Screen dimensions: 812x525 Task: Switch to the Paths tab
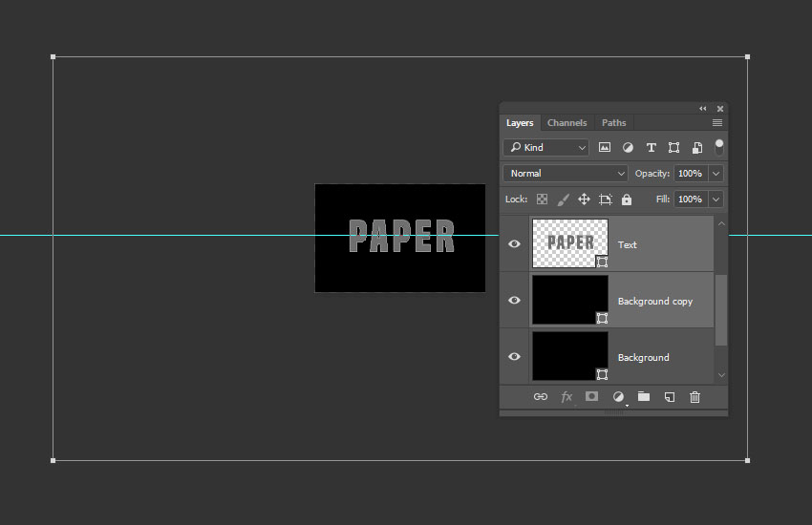tap(613, 122)
